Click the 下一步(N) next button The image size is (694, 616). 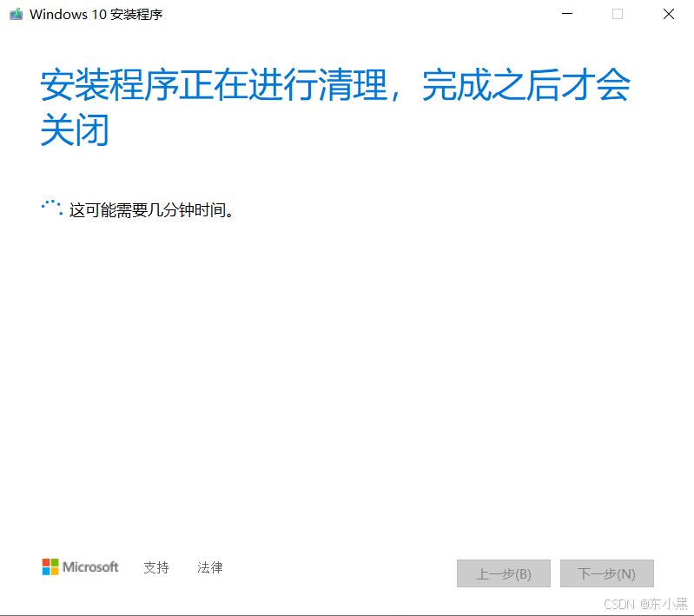point(606,573)
